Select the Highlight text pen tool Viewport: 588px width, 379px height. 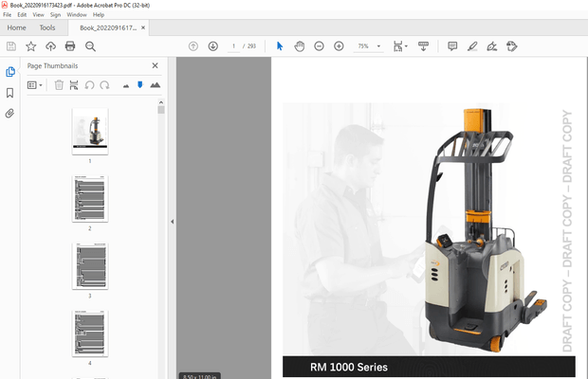click(472, 46)
